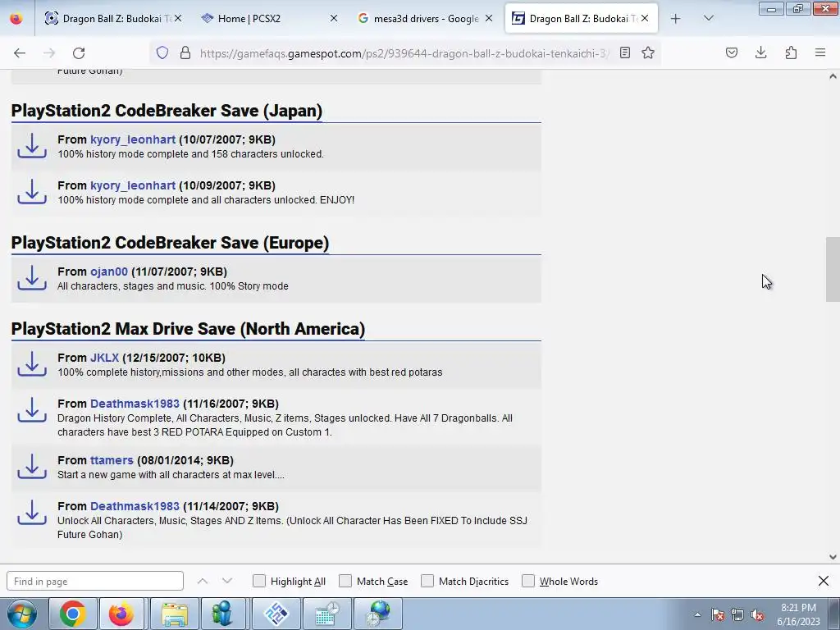Viewport: 840px width, 630px height.
Task: Open Firefox downloads panel
Action: pyautogui.click(x=760, y=52)
